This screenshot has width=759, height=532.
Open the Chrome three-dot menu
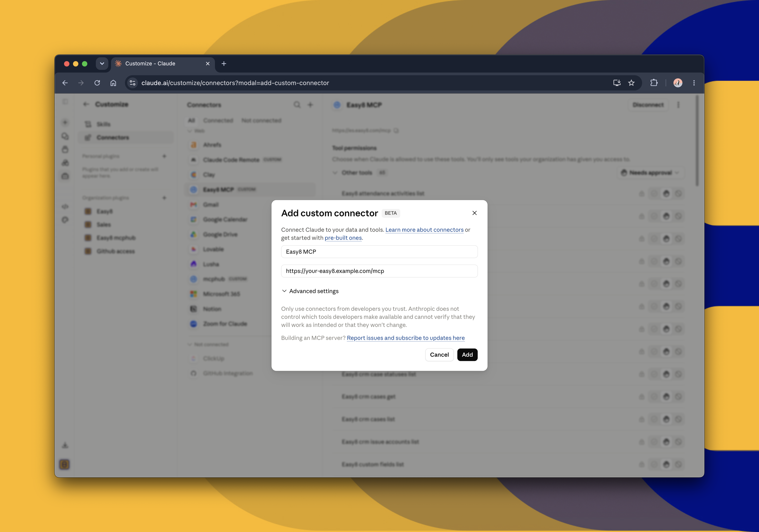point(694,83)
